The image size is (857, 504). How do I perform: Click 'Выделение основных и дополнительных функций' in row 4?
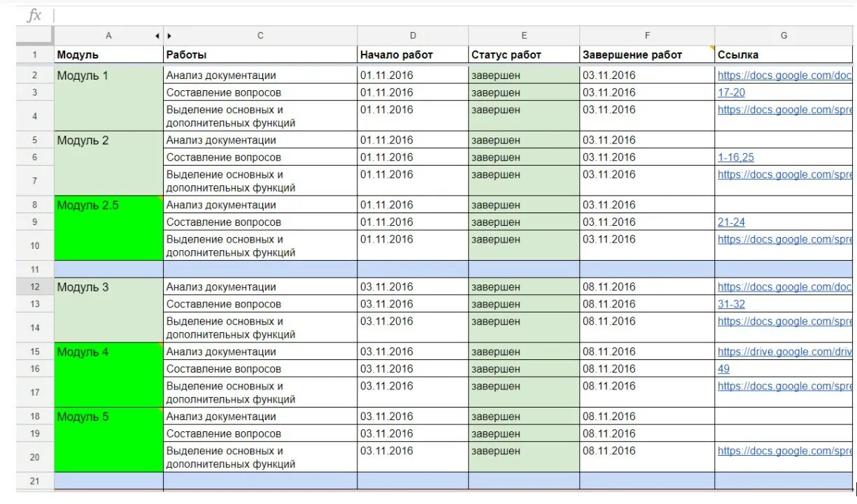231,116
